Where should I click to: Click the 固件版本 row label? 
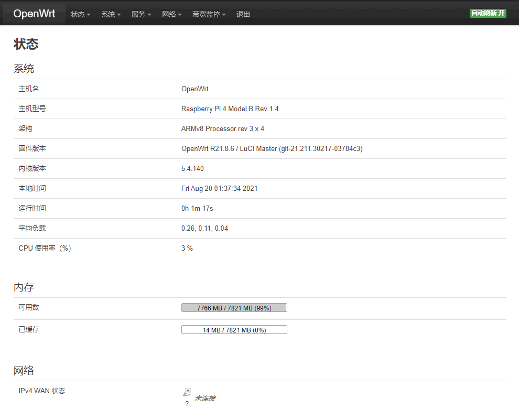click(32, 148)
